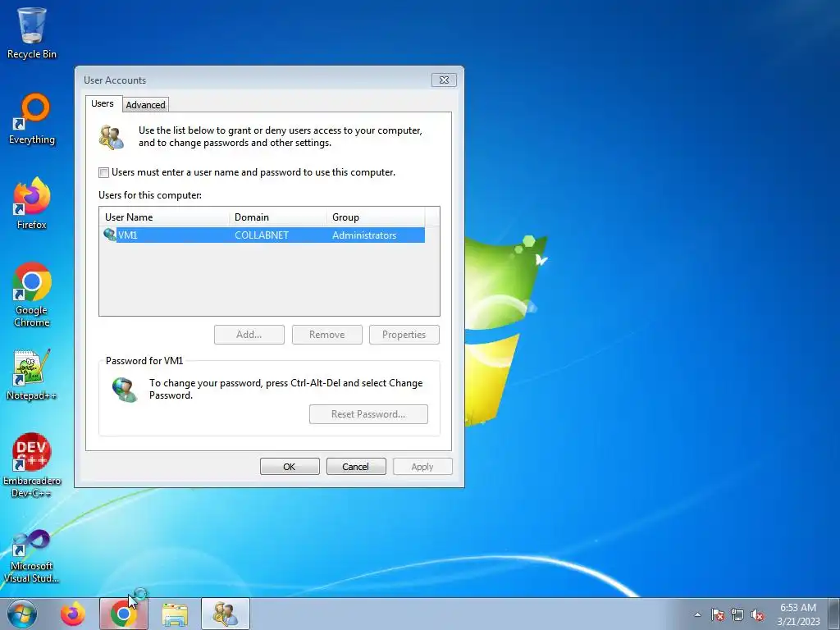
Task: Open the Recycle Bin desktop icon
Action: [x=32, y=33]
